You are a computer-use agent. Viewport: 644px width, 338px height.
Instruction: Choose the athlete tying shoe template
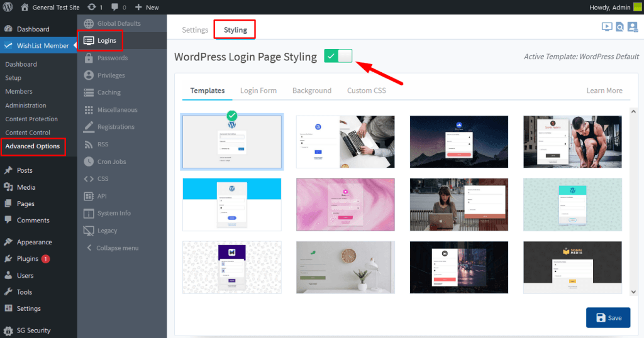pos(572,141)
